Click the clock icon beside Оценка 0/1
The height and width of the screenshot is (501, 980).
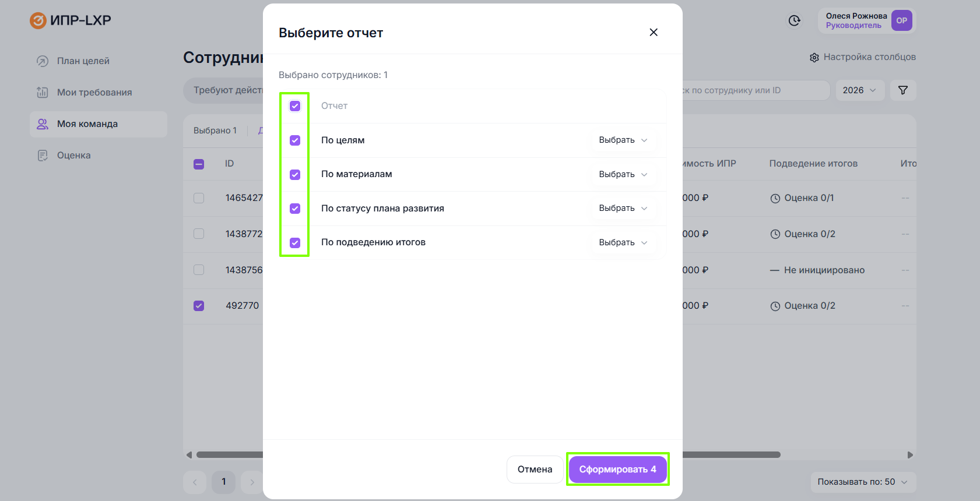pyautogui.click(x=775, y=199)
